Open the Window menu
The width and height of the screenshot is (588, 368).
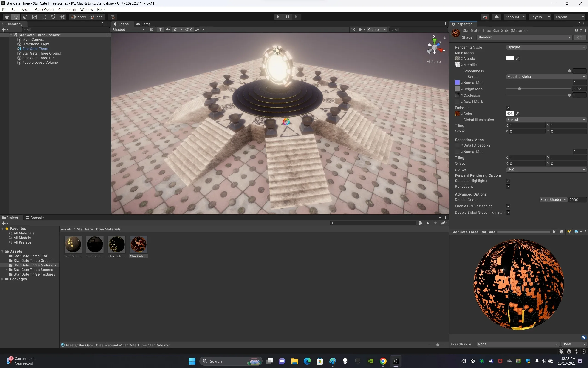pos(87,9)
